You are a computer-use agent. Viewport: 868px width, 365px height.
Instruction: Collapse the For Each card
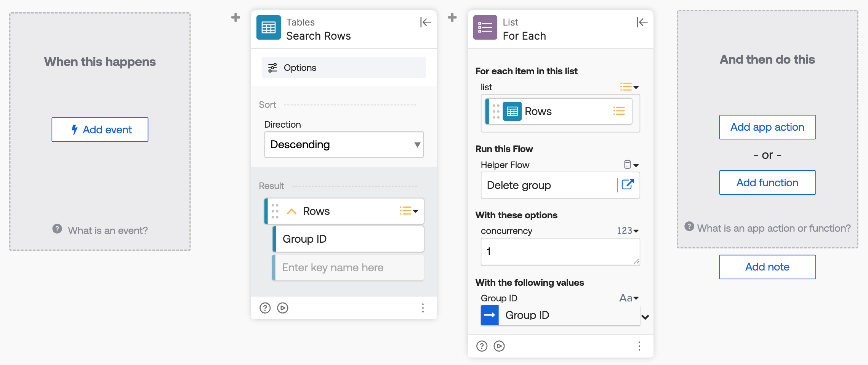pyautogui.click(x=642, y=22)
